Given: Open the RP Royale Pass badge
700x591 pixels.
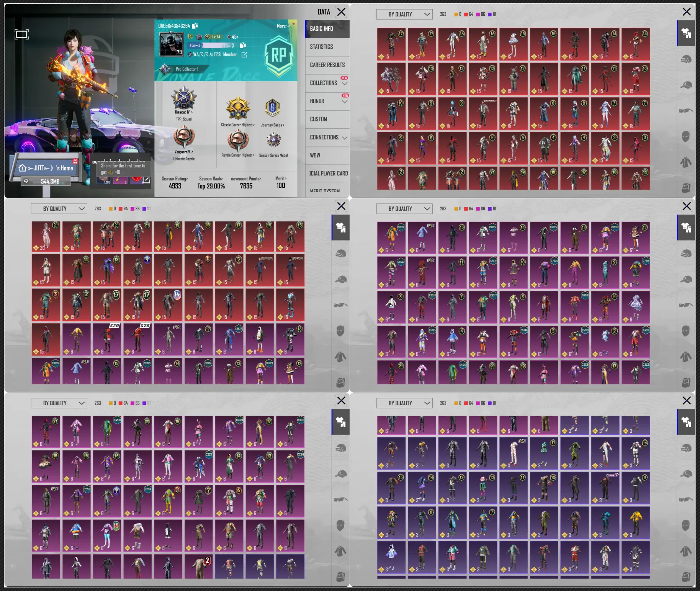Looking at the screenshot, I should (x=279, y=56).
